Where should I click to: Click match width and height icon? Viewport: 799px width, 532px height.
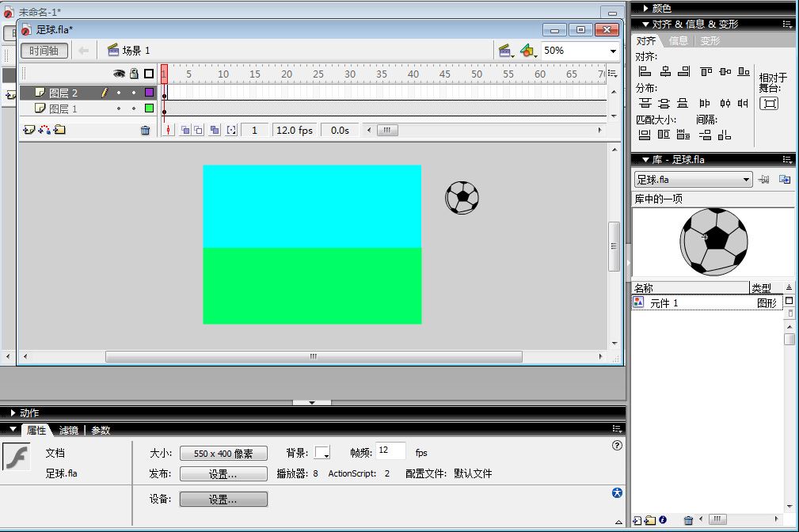[683, 135]
